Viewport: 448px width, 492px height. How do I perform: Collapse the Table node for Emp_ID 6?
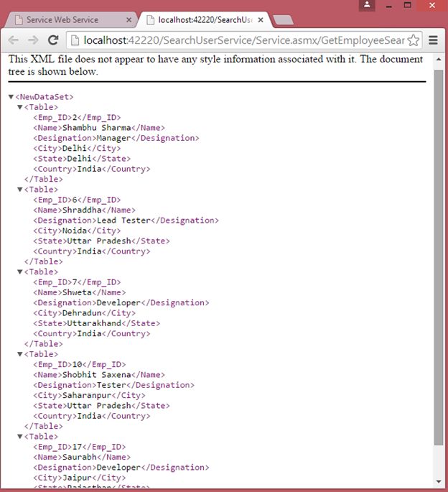pos(20,189)
